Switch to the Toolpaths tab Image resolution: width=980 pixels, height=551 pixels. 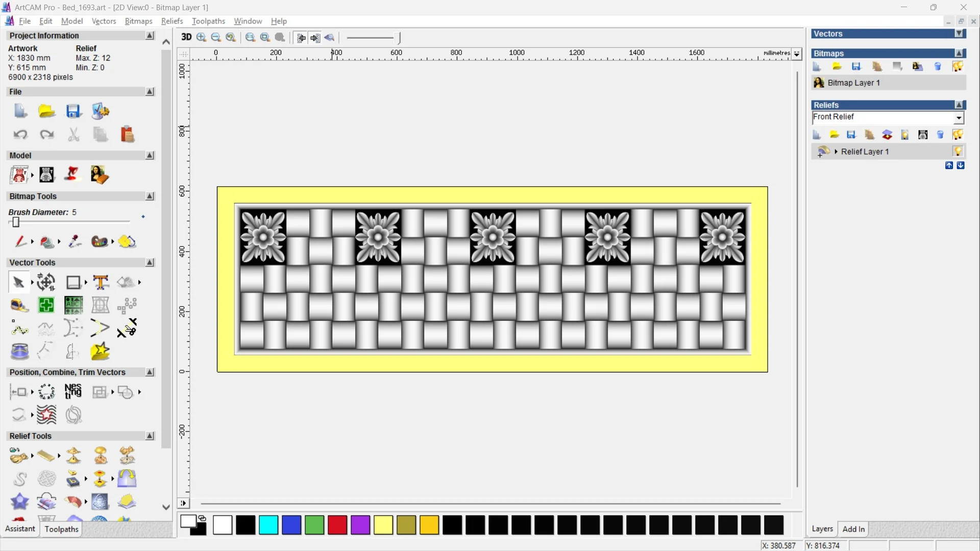point(61,529)
